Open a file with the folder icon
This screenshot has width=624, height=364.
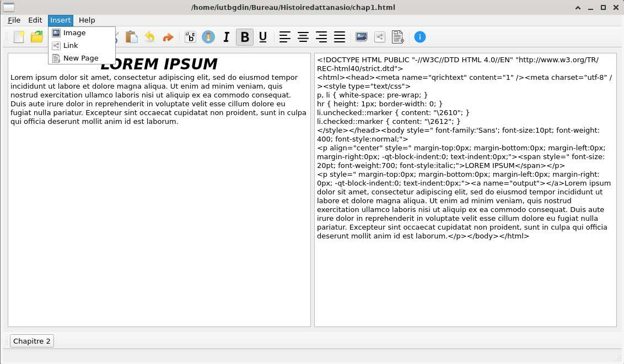(37, 37)
